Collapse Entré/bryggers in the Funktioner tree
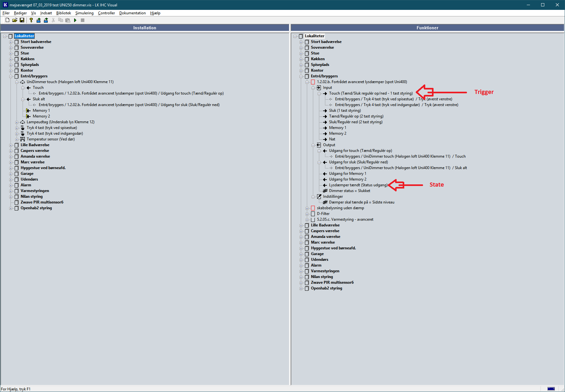The image size is (565, 392). tap(301, 76)
